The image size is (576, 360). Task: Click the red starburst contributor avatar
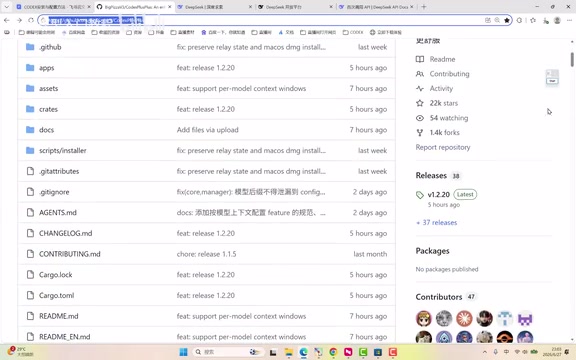coord(464,318)
